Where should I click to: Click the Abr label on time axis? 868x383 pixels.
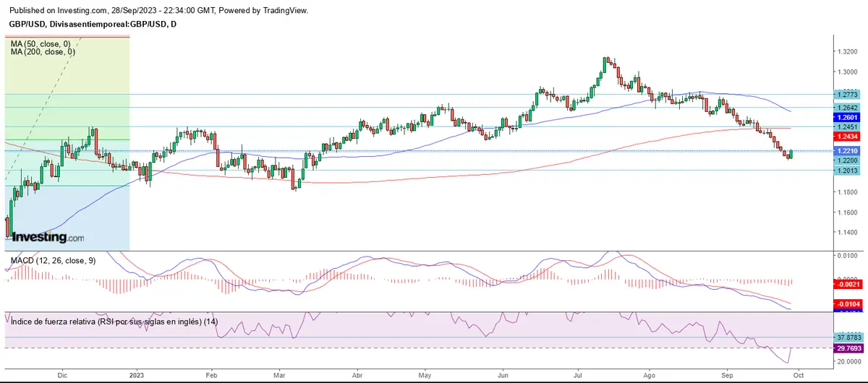(357, 376)
